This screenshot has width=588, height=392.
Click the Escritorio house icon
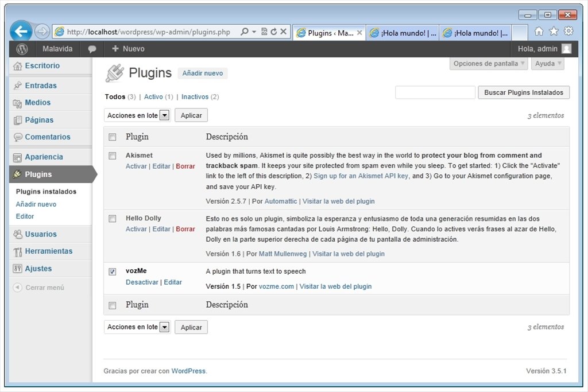pos(17,66)
